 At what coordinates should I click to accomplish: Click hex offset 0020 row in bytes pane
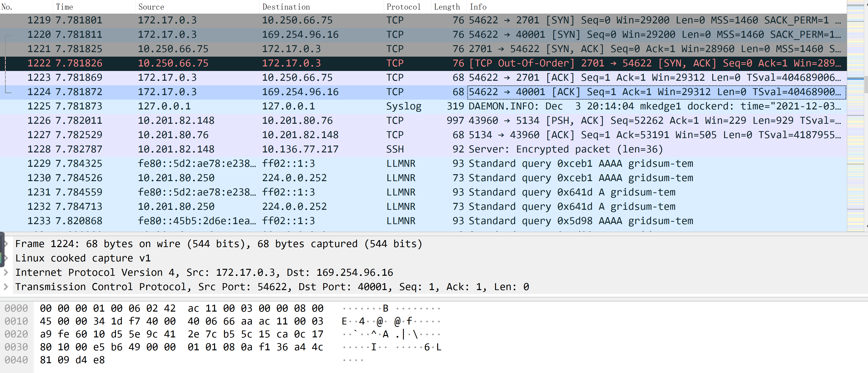tap(16, 334)
